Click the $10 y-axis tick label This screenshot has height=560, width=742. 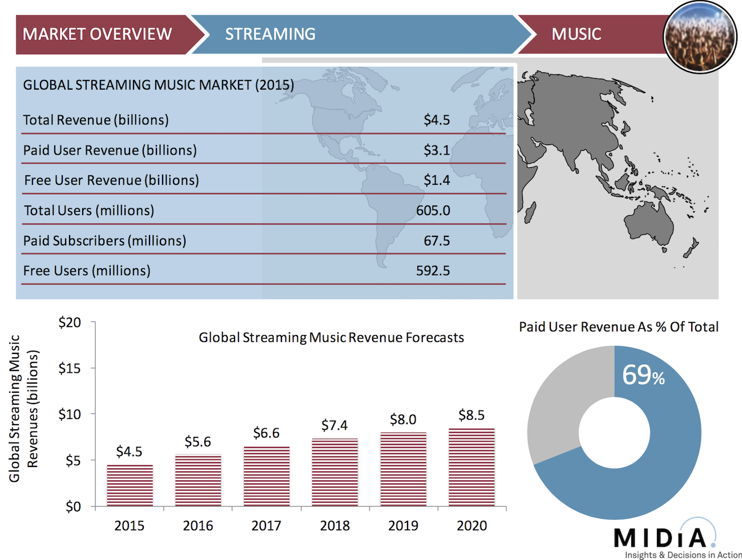click(x=70, y=414)
